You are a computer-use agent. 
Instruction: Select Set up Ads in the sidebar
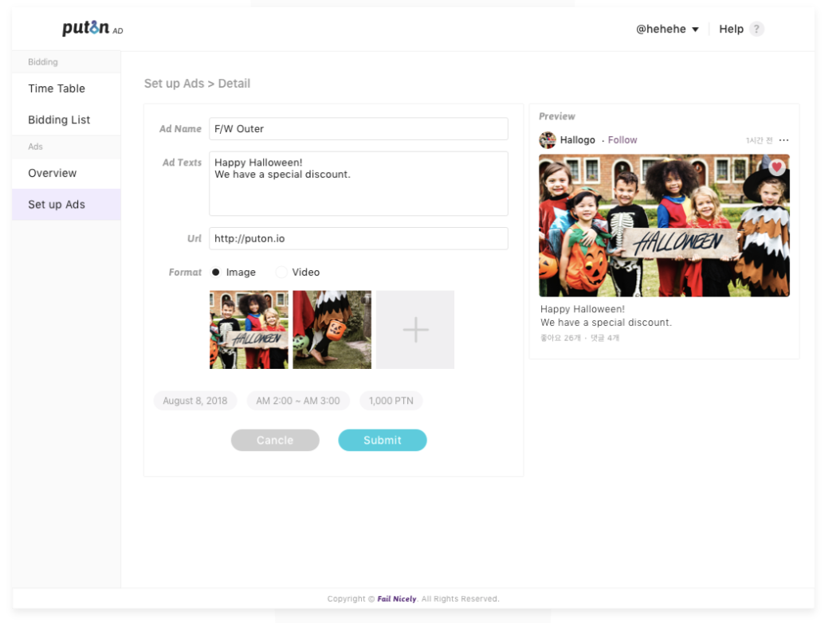[66, 204]
